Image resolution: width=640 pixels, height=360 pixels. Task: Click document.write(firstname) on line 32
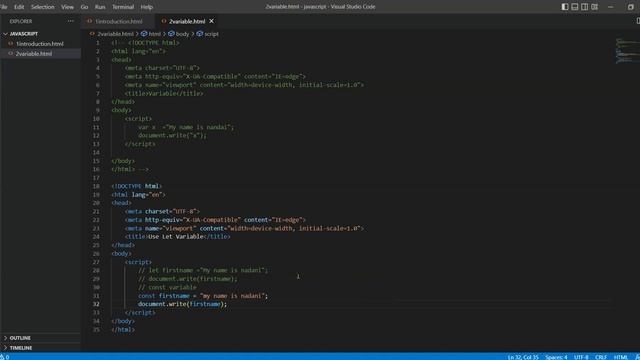(182, 304)
